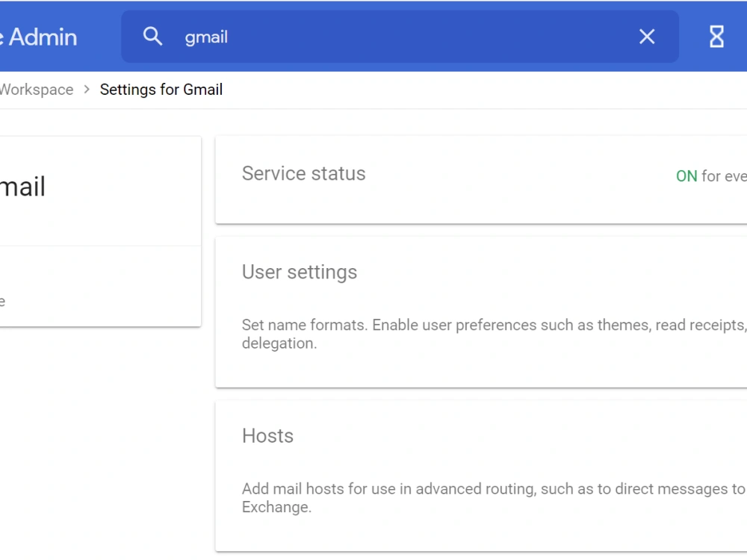Focus the search field containing gmail
747x560 pixels.
[400, 37]
